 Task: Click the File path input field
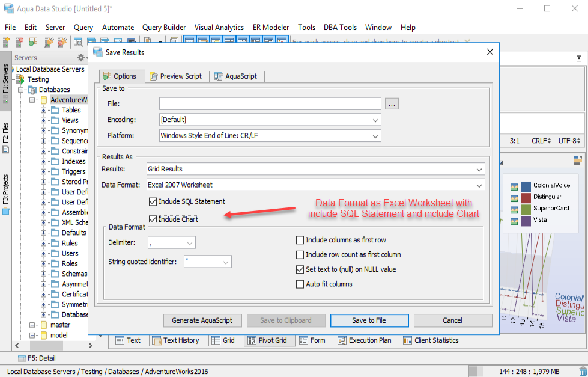[x=270, y=104]
